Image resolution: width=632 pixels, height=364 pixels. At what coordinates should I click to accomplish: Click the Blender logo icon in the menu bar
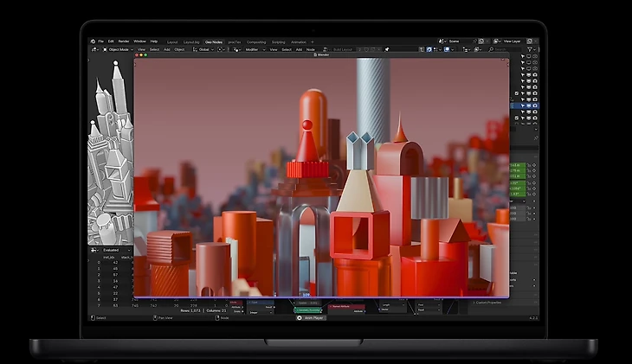tap(93, 42)
